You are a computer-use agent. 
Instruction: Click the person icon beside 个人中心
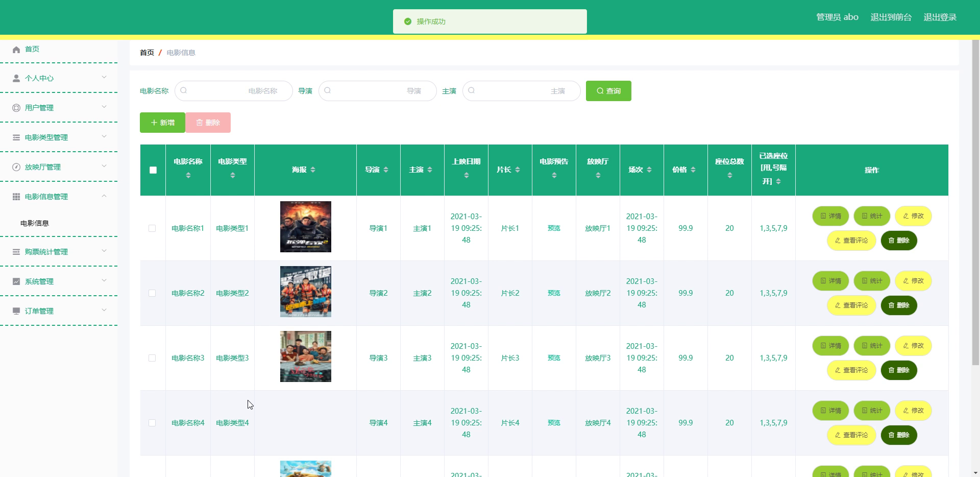tap(16, 79)
